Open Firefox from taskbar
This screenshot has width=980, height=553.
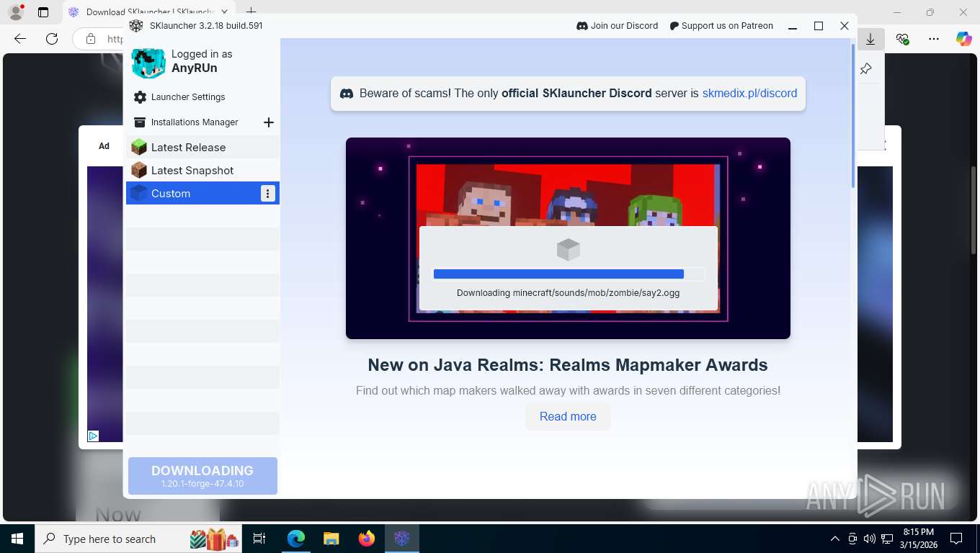(367, 539)
